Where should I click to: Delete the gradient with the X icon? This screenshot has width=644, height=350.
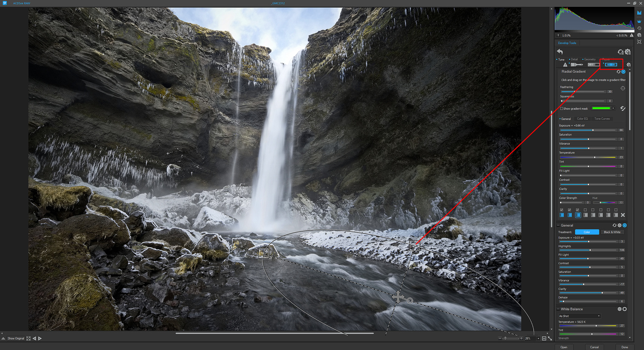623,215
